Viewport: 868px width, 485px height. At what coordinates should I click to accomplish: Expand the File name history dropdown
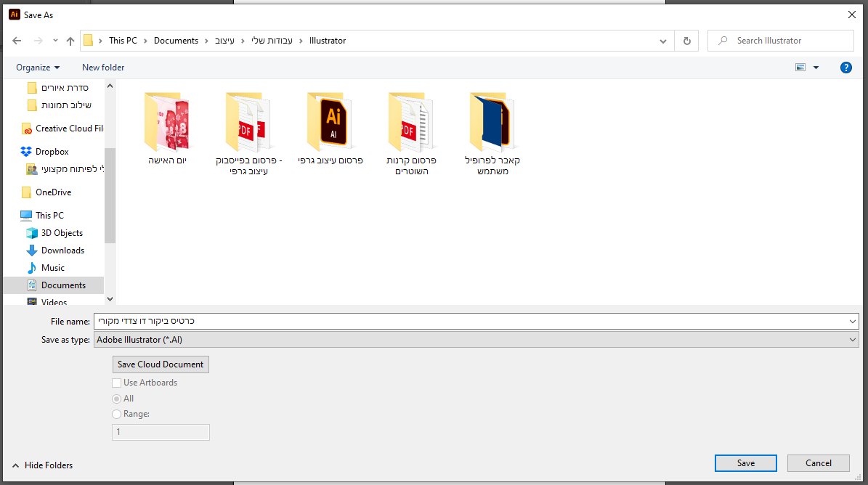point(853,322)
